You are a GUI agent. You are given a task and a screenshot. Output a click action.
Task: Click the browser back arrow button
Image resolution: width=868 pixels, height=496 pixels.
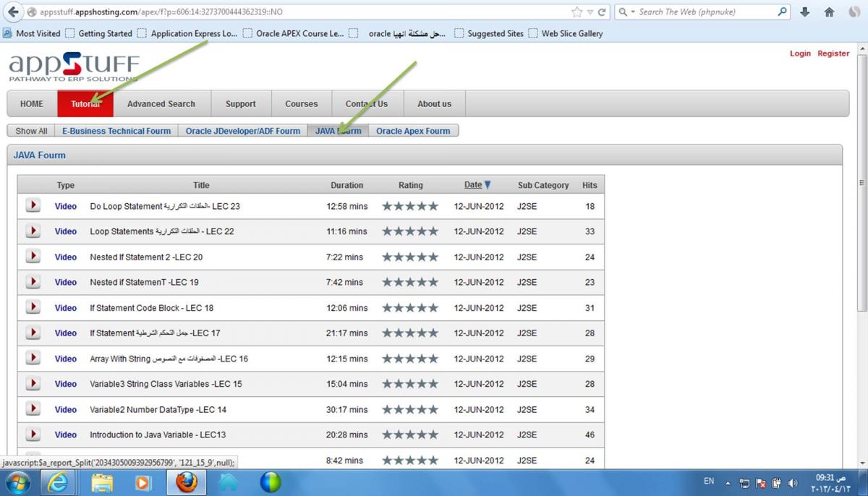tap(13, 12)
